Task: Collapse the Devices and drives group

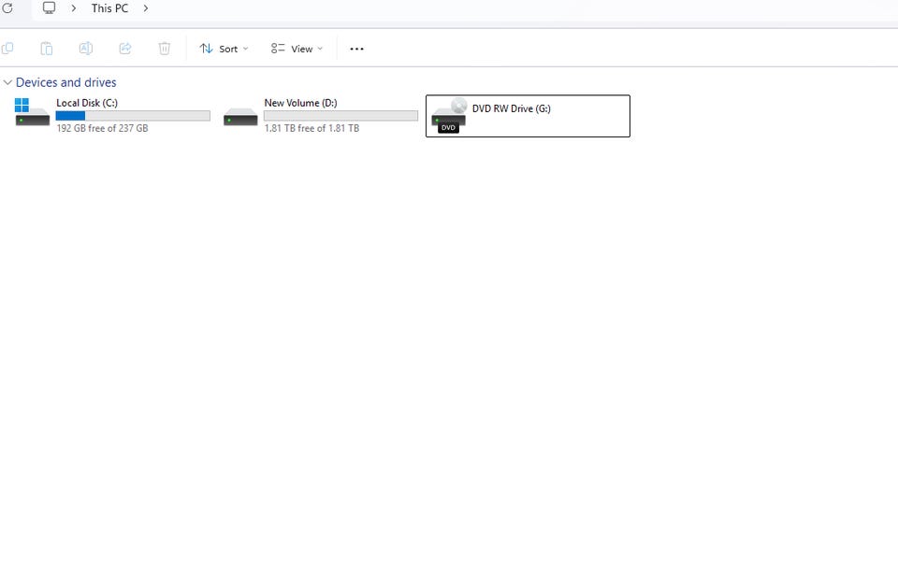Action: [7, 82]
